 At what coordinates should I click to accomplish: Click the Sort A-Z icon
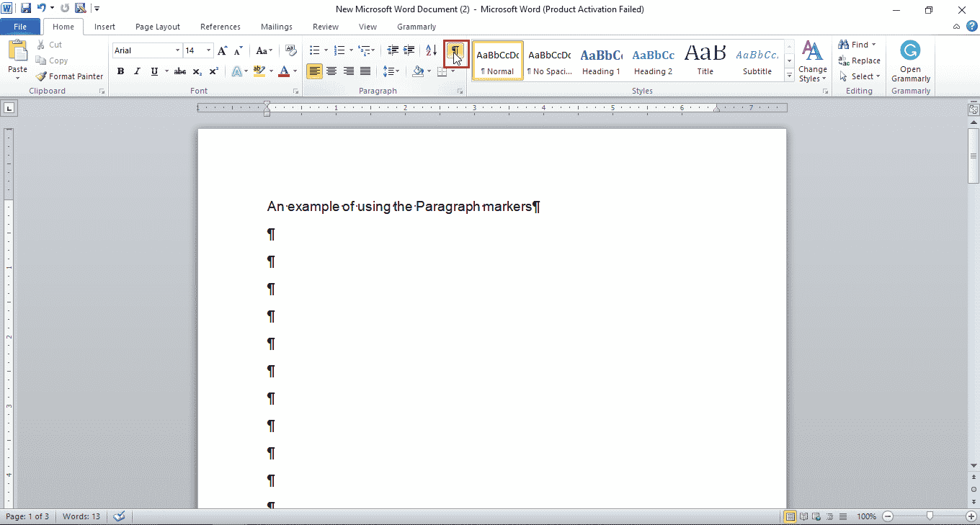click(431, 50)
